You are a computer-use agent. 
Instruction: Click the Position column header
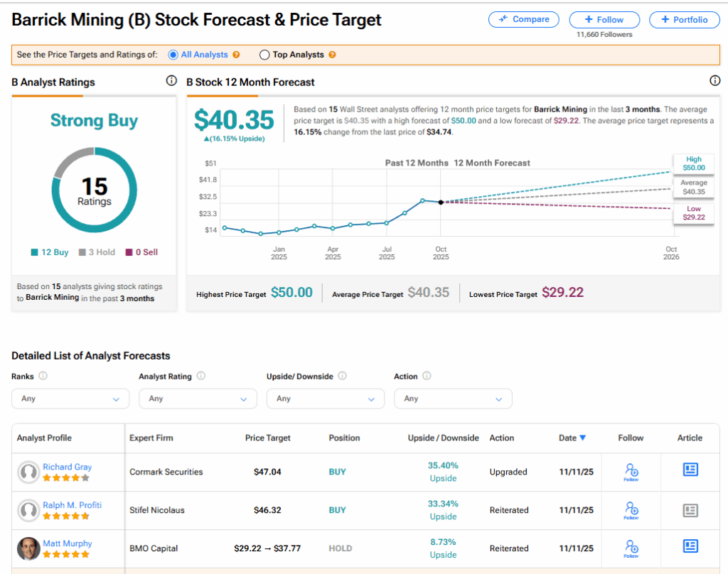tap(344, 438)
